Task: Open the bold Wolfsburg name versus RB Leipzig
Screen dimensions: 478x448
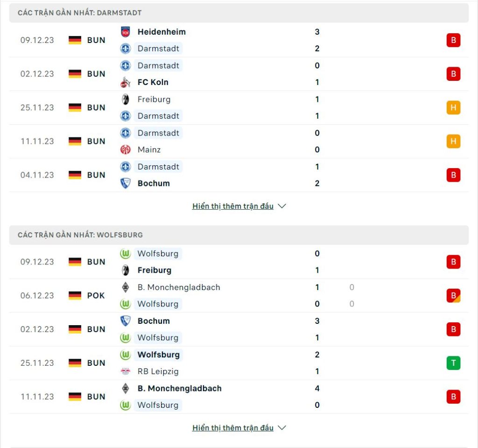Action: (159, 355)
